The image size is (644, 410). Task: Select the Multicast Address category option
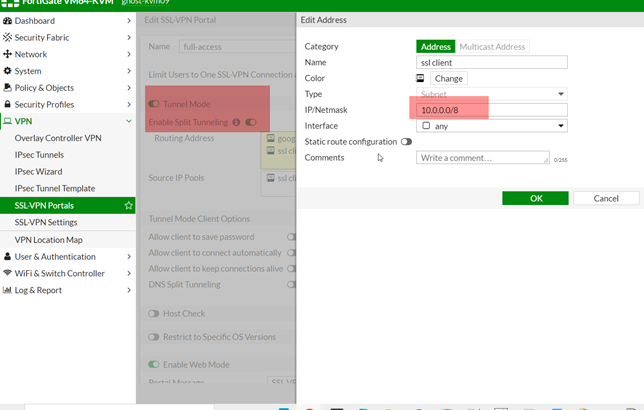(492, 46)
